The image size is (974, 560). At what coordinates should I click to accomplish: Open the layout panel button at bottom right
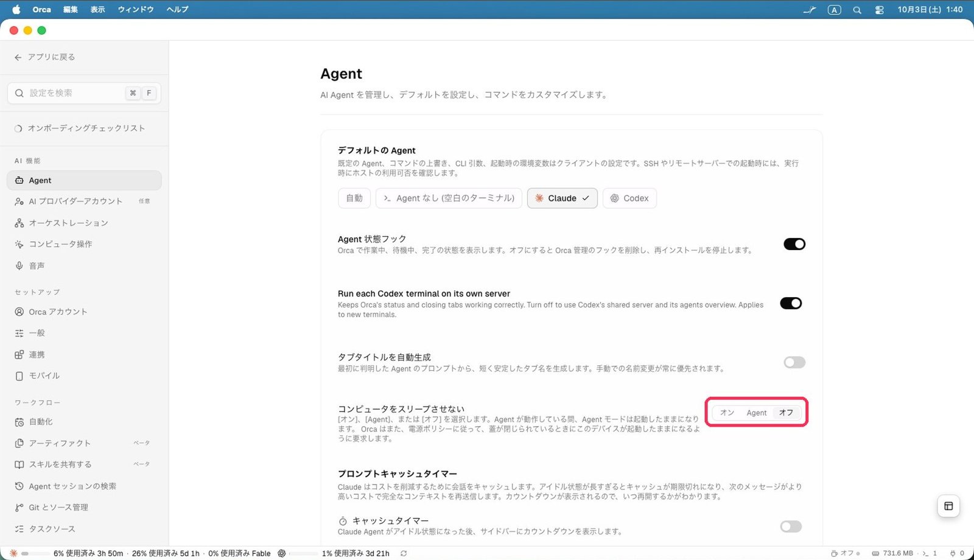(x=948, y=506)
